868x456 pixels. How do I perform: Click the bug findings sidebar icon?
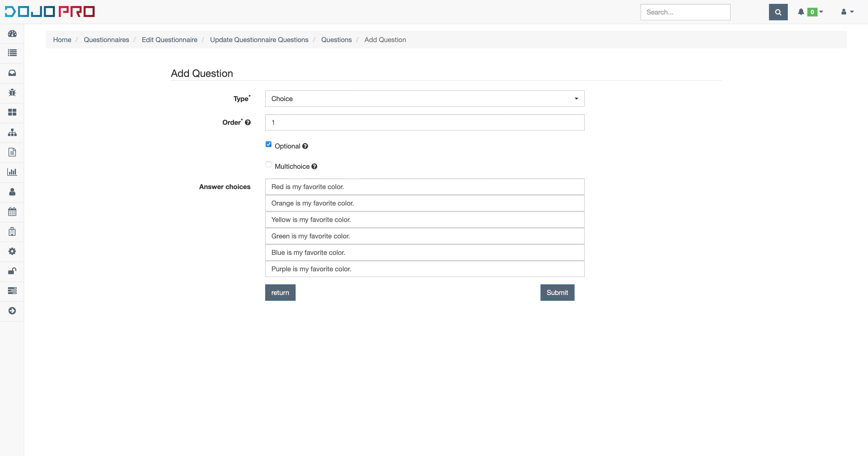pos(12,92)
